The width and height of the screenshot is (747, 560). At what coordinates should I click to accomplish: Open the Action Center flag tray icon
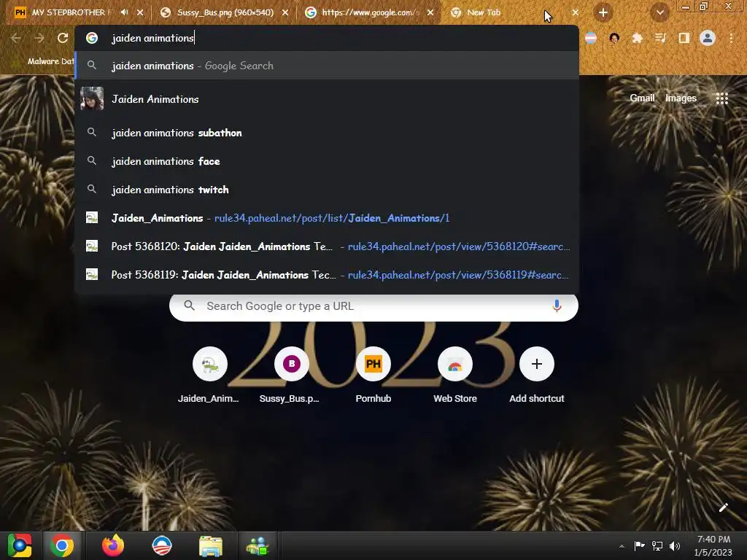[639, 546]
